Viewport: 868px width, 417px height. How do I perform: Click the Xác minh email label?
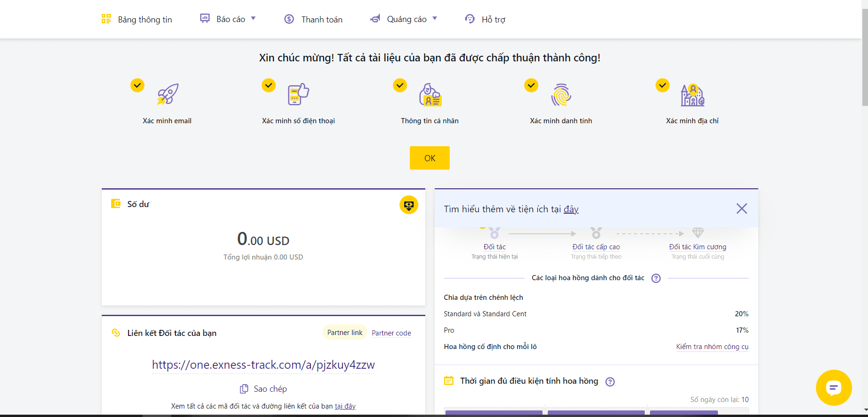click(x=167, y=121)
